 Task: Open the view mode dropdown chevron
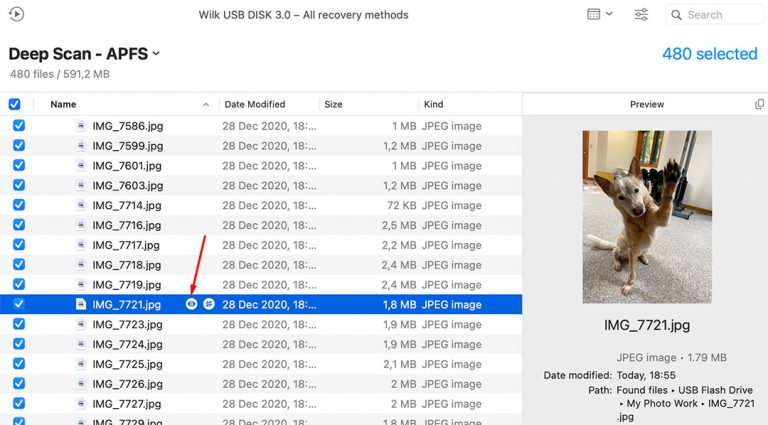point(611,15)
